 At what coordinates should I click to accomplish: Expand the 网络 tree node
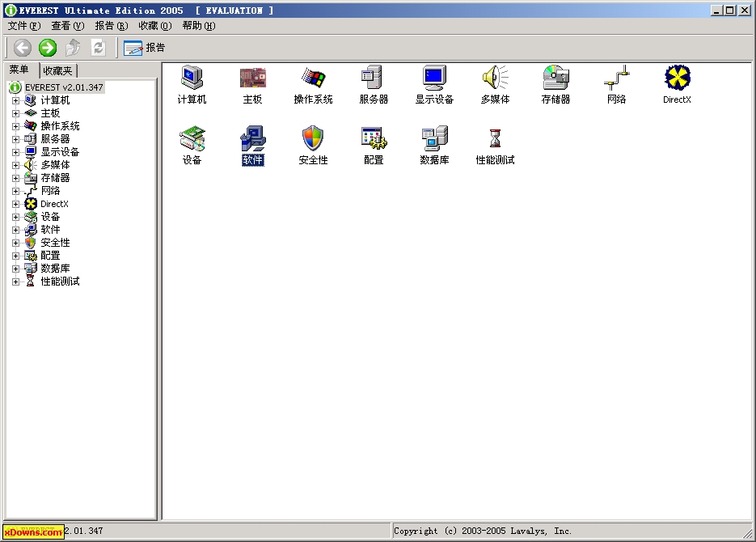15,192
